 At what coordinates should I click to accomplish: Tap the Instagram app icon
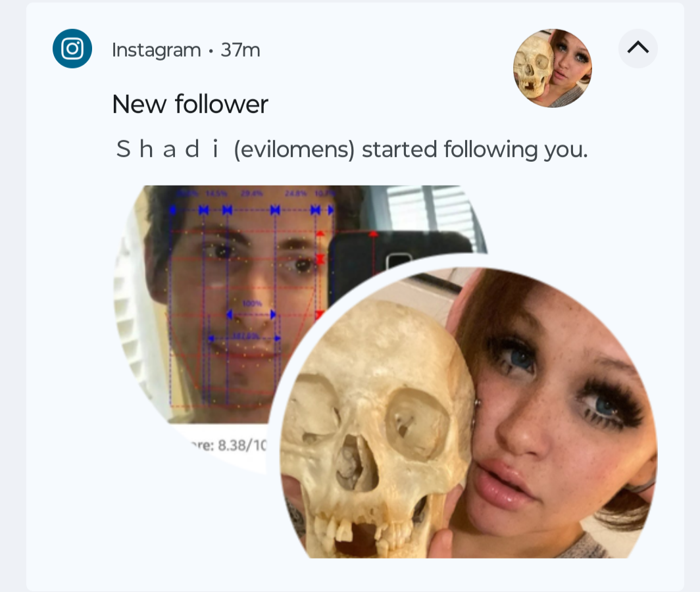pyautogui.click(x=72, y=49)
